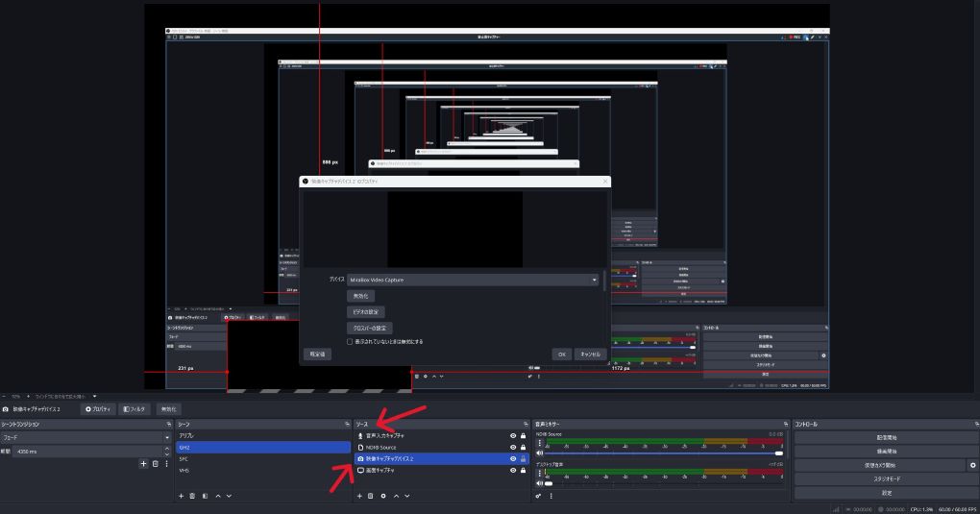This screenshot has height=514, width=980.
Task: Move the selected source up
Action: pyautogui.click(x=395, y=496)
